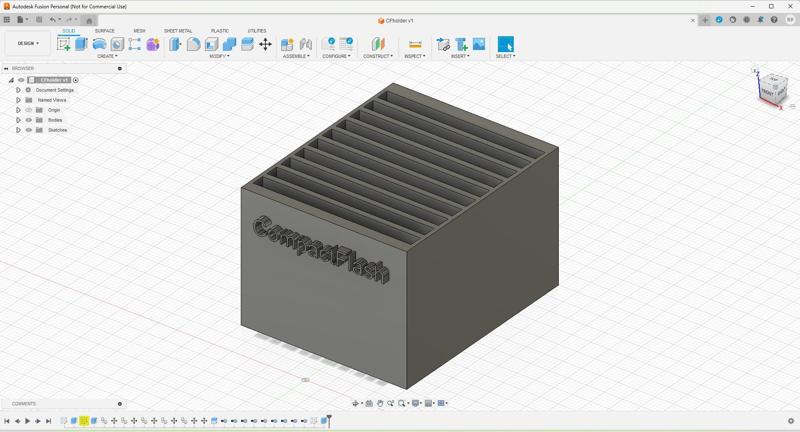
Task: Open the notifications bell icon
Action: (x=760, y=20)
